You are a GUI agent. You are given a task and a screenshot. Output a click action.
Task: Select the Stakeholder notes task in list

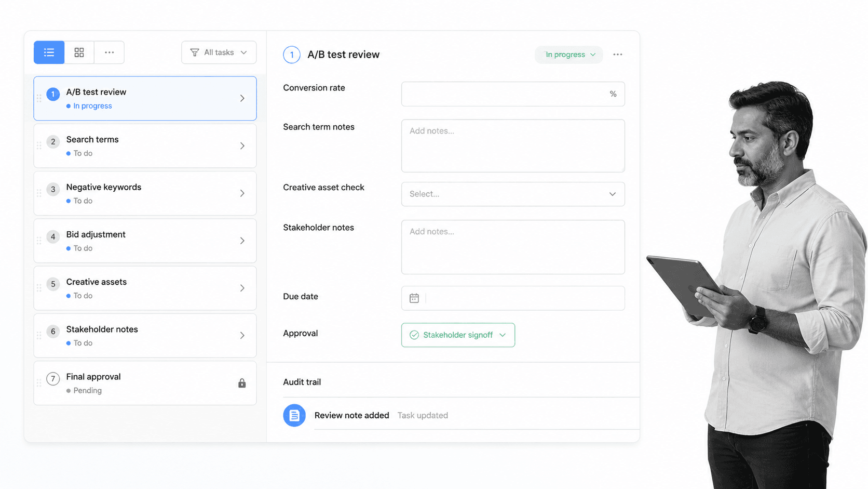145,335
